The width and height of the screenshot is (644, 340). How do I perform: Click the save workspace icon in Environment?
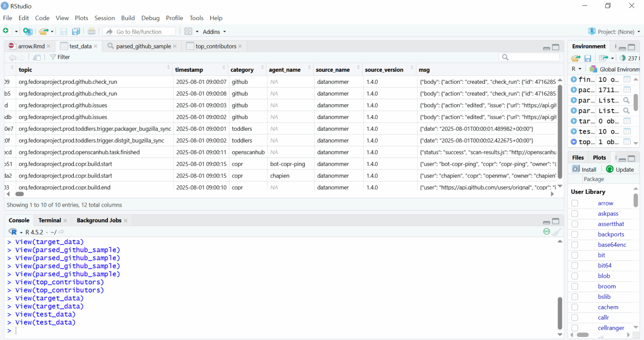click(x=587, y=58)
